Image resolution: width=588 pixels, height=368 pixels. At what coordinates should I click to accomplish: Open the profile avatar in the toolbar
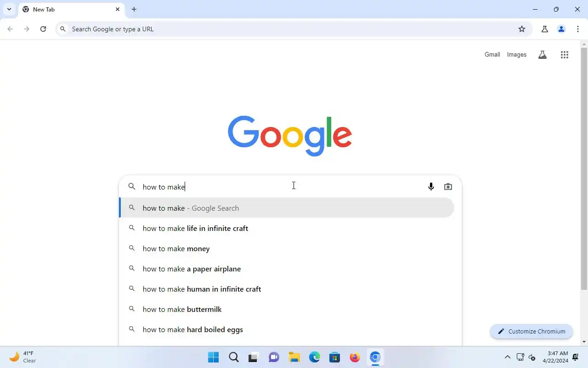pyautogui.click(x=561, y=29)
